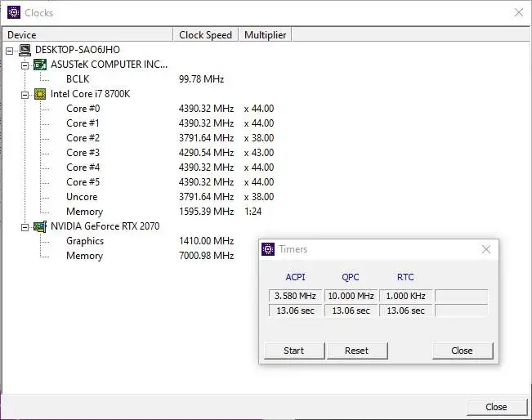Click the empty fourth frequency field in Timers
The image size is (532, 420).
pos(462,296)
